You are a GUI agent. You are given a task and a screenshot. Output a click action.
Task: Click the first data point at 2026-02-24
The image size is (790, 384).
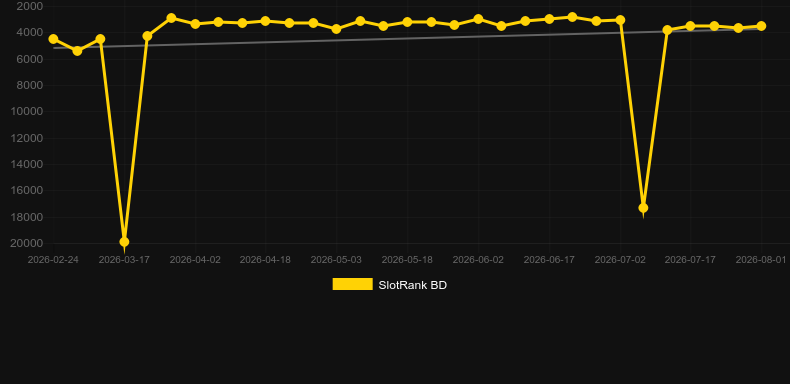click(53, 39)
